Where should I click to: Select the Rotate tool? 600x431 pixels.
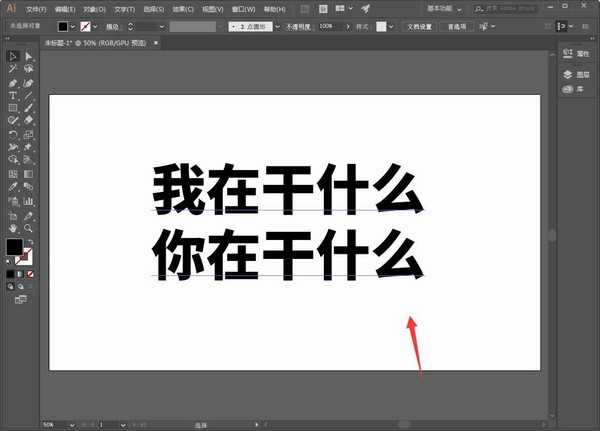(13, 135)
